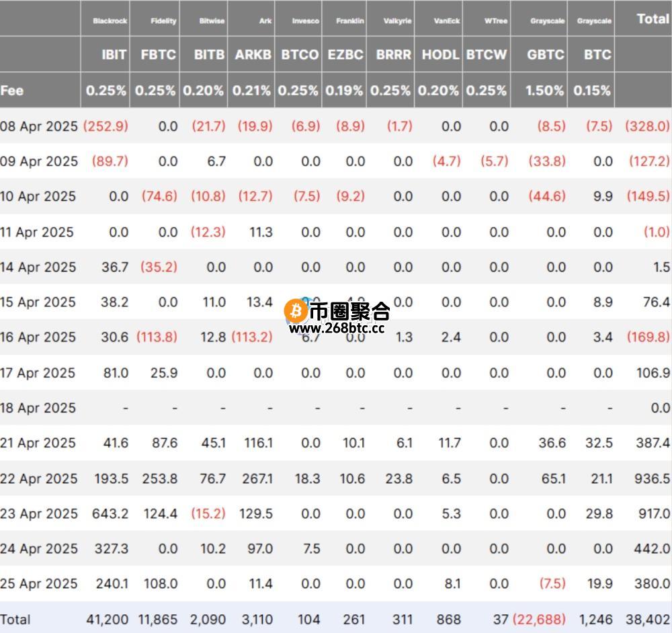672x633 pixels.
Task: Select the BRRR ticker header
Action: pos(393,55)
